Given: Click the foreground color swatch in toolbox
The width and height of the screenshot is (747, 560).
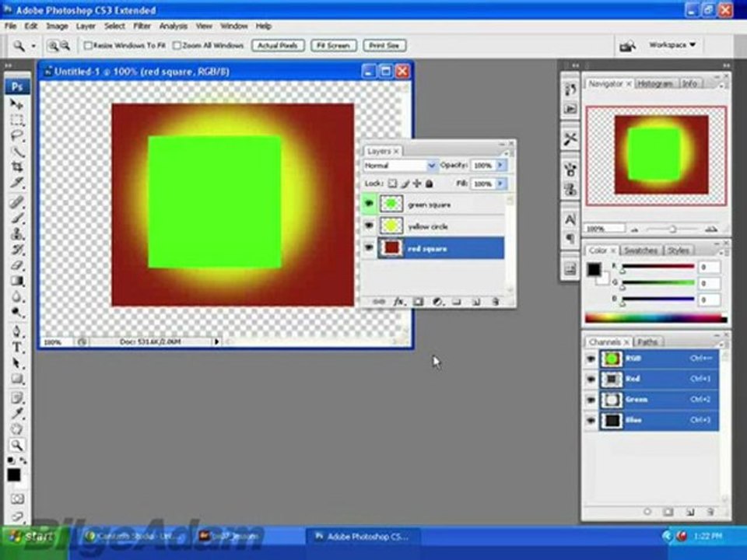Looking at the screenshot, I should [14, 474].
